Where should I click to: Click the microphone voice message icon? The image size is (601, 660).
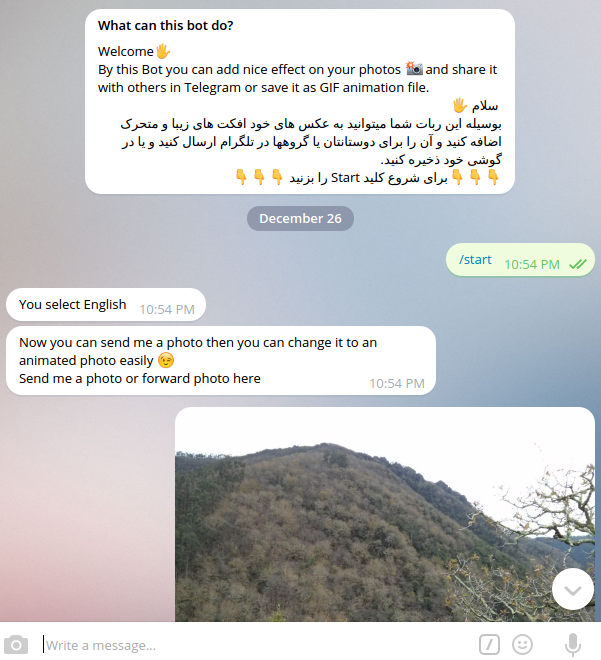pos(573,644)
